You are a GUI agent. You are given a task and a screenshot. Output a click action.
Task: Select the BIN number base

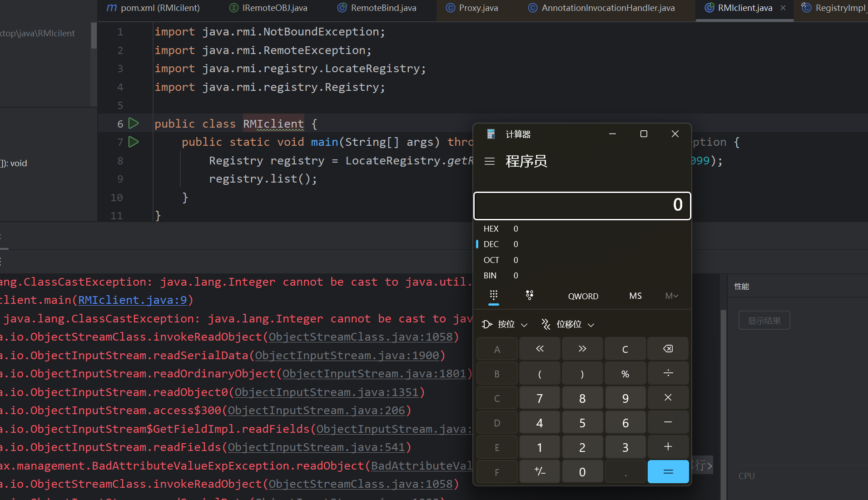(x=490, y=276)
